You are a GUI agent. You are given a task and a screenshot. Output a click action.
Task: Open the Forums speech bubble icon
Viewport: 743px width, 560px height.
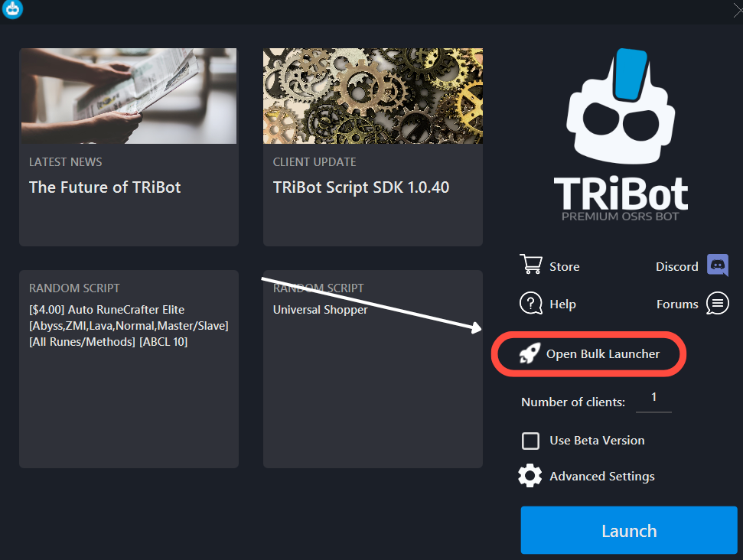coord(718,303)
